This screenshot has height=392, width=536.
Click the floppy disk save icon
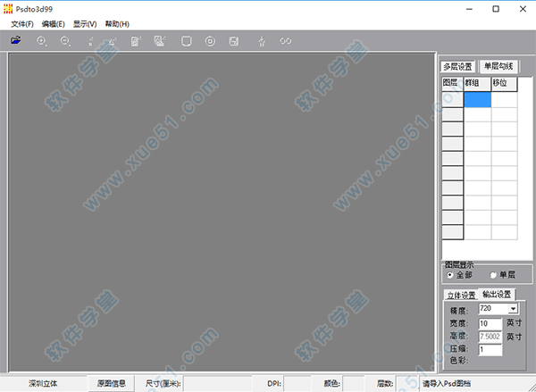click(234, 41)
